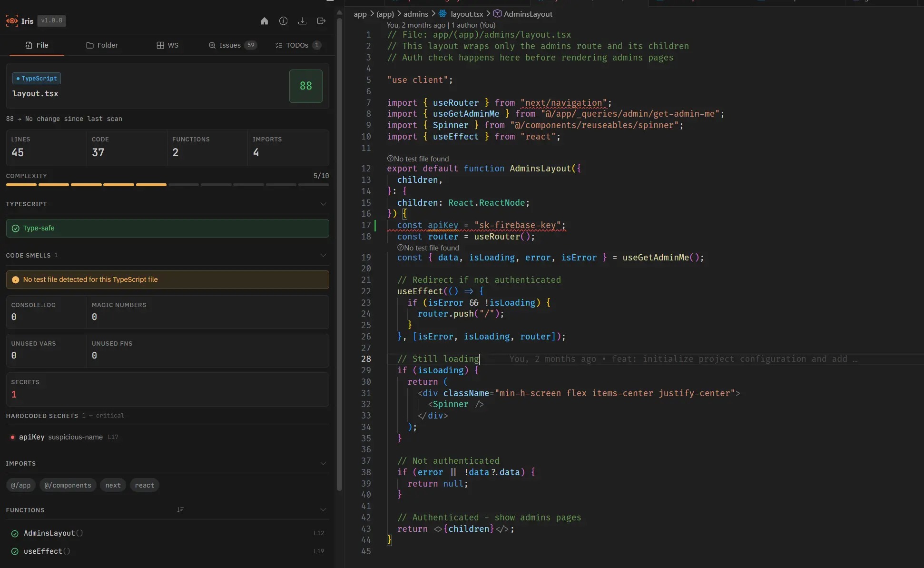The width and height of the screenshot is (924, 568).
Task: Switch to the File tab
Action: 37,45
